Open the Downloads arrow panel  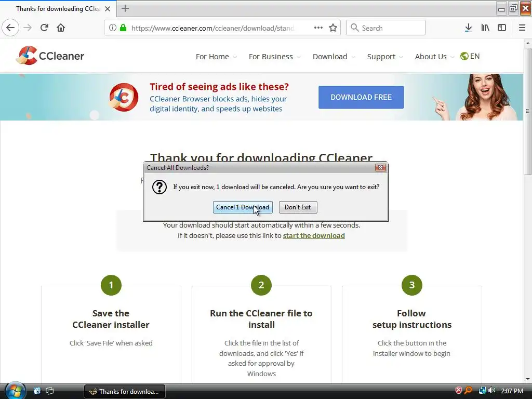[x=468, y=28]
